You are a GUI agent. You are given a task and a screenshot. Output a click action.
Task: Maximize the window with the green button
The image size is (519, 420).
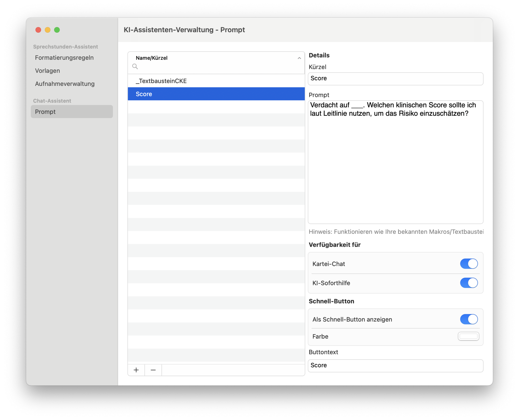click(57, 30)
